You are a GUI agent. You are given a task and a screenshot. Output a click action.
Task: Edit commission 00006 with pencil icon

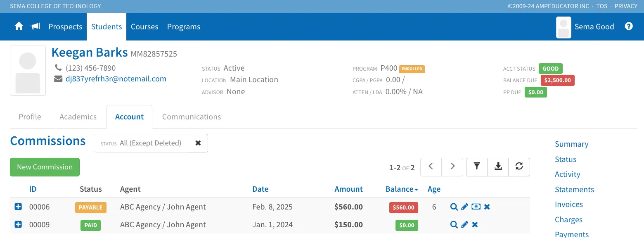[464, 207]
